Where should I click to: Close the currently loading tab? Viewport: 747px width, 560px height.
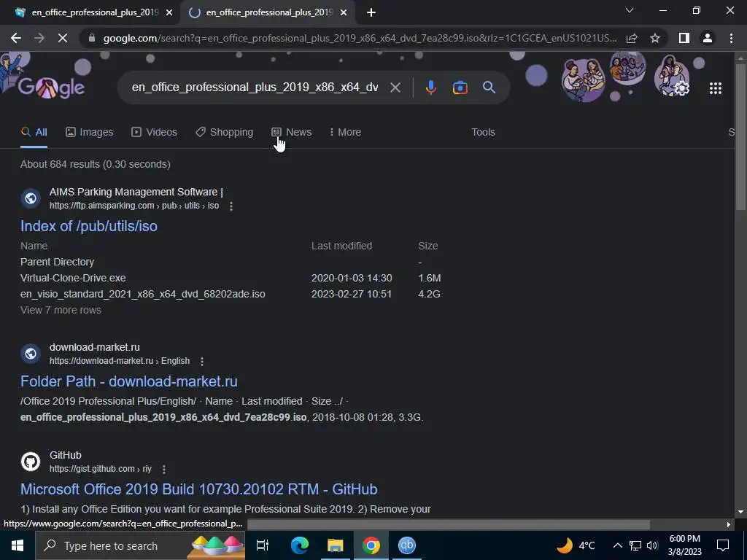tap(344, 13)
